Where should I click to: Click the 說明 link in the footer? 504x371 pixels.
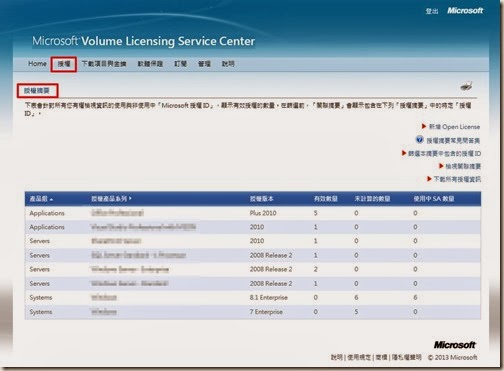point(337,357)
